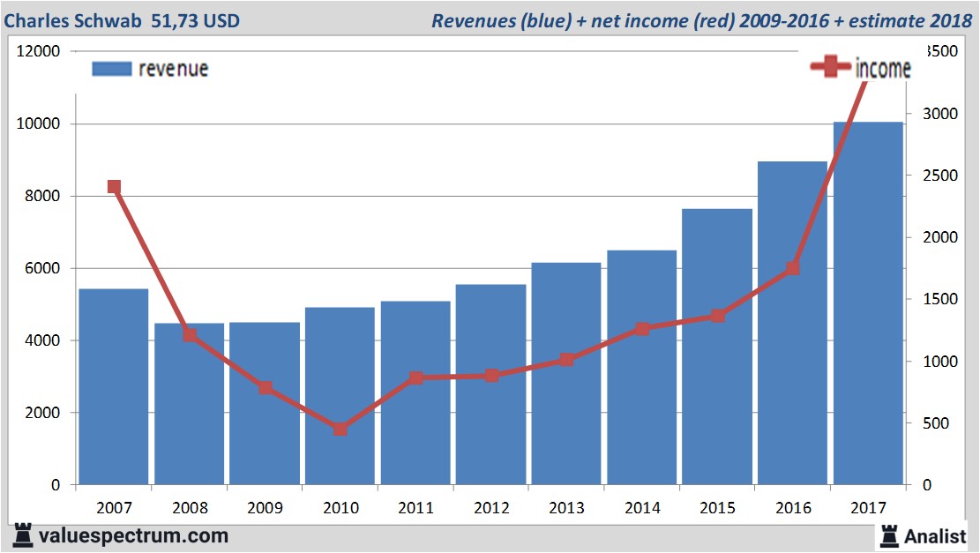Click the 4000 left axis value
The image size is (980, 553).
pos(42,340)
